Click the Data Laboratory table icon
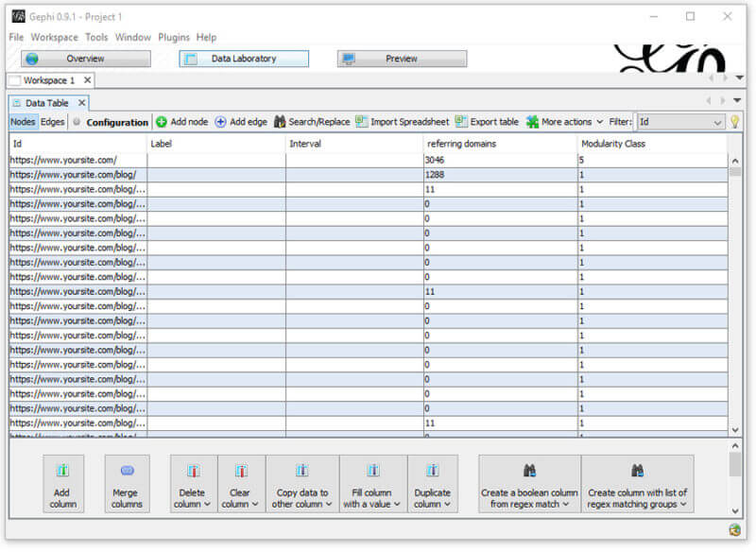Viewport: 756px width, 552px height. 191,59
